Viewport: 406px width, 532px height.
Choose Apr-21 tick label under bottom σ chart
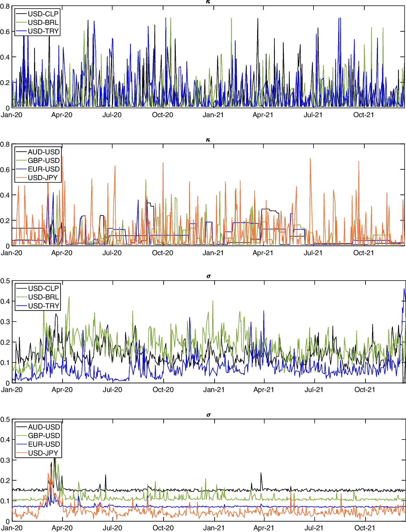(x=264, y=528)
